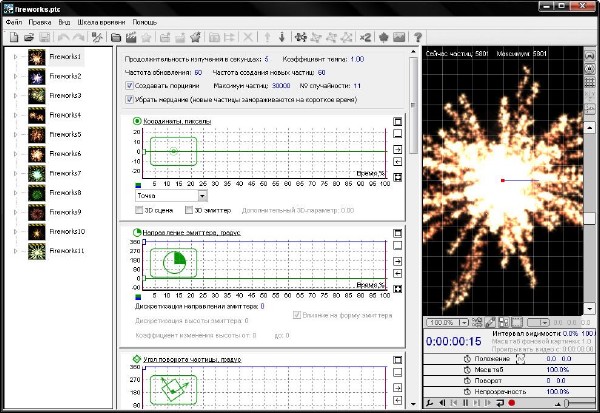
Task: Expand the Fireworks1 tree item
Action: click(15, 58)
